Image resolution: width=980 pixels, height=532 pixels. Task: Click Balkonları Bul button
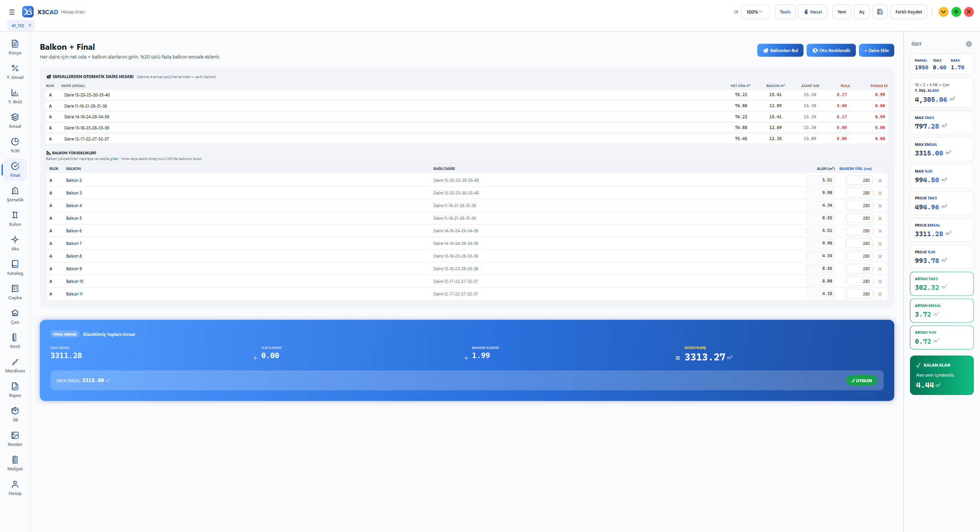click(x=780, y=51)
